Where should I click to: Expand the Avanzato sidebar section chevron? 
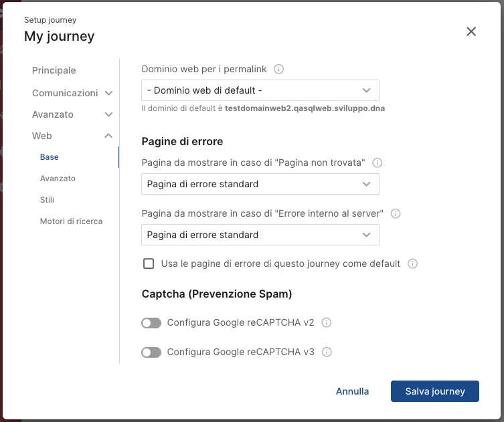(108, 114)
